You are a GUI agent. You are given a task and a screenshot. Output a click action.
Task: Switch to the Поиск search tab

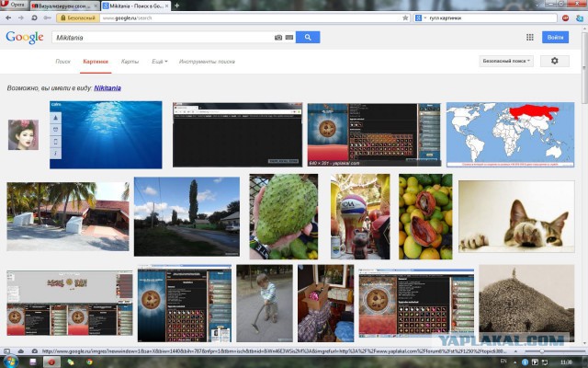[x=62, y=62]
